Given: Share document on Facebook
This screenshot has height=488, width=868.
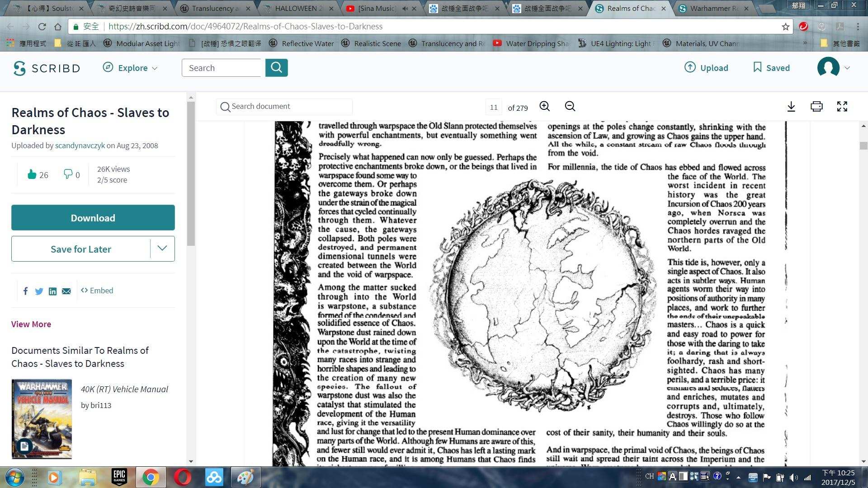Looking at the screenshot, I should pos(25,291).
